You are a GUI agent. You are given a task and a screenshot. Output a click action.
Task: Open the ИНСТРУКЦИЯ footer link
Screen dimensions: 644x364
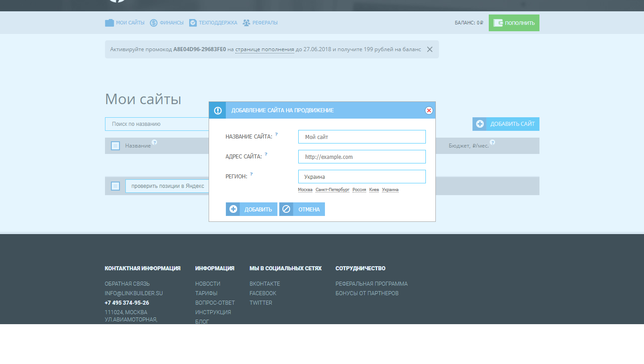tap(213, 312)
